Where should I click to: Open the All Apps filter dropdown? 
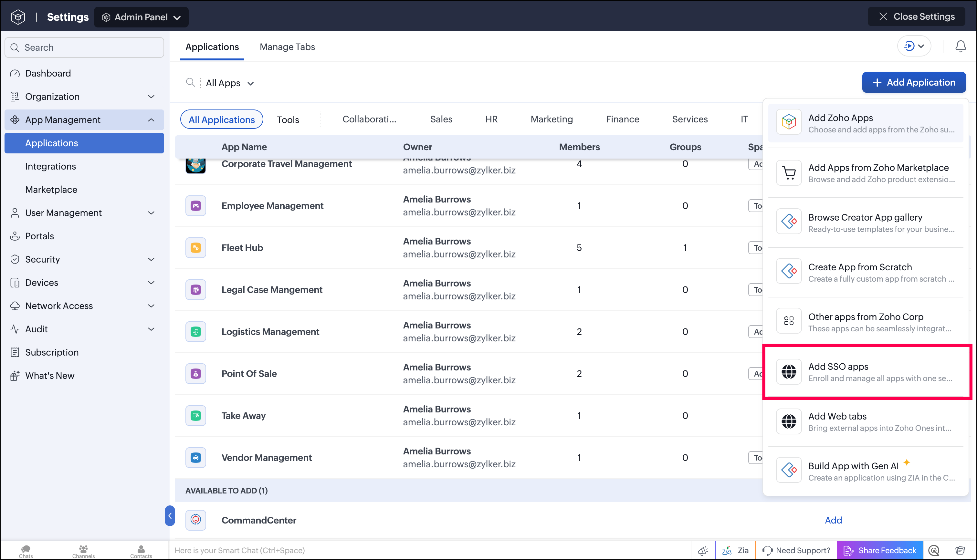[230, 83]
